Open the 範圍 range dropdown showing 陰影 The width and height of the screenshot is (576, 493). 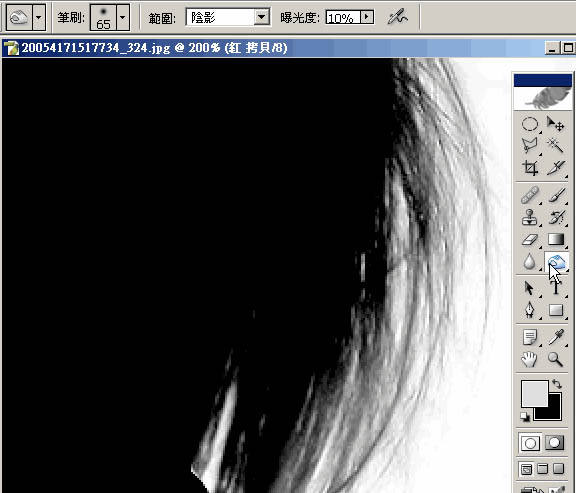pyautogui.click(x=228, y=17)
